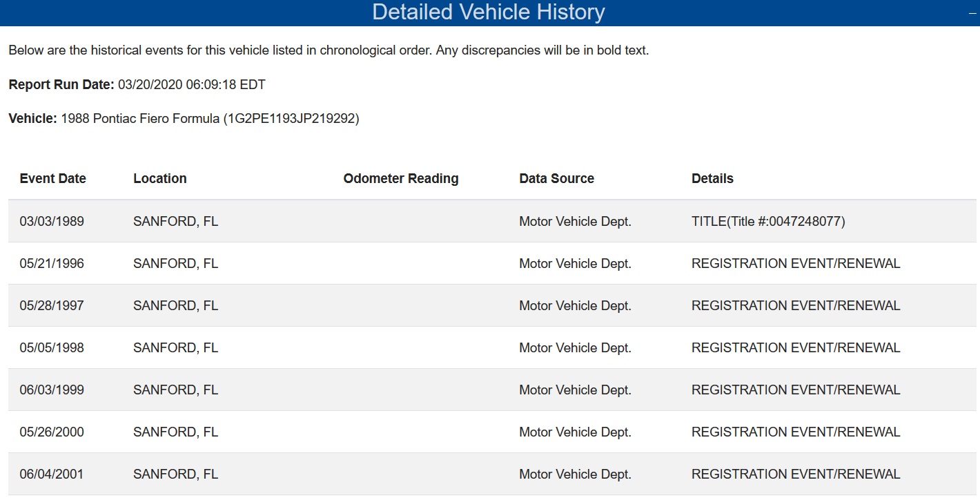
Task: Select the 05/05/1998 event date cell
Action: [52, 348]
